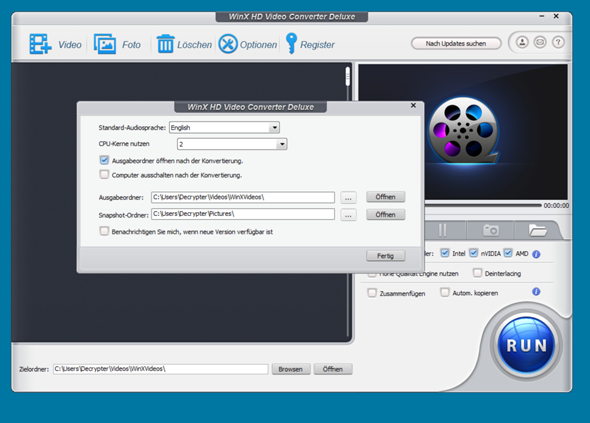Click the pause playback icon
The height and width of the screenshot is (423, 590).
point(442,230)
